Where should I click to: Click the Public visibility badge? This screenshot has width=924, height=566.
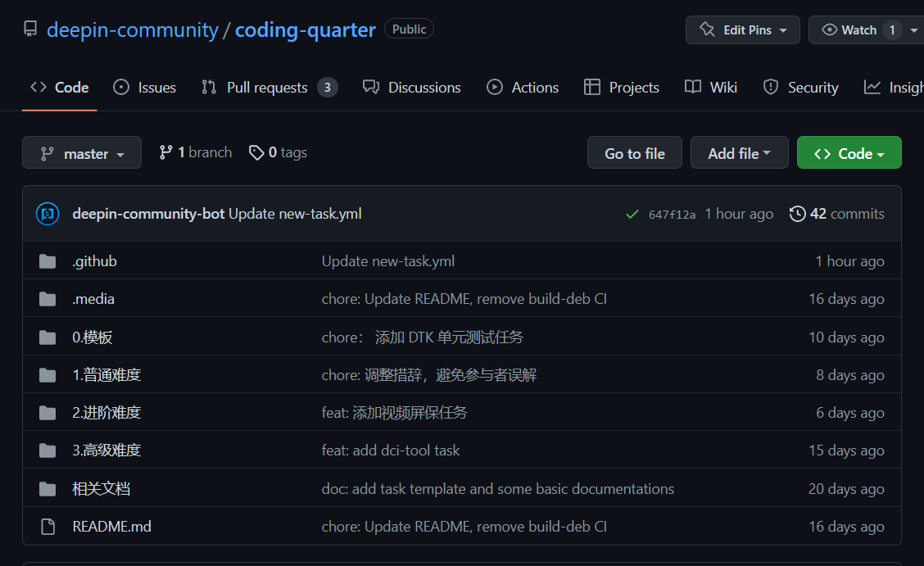coord(409,29)
